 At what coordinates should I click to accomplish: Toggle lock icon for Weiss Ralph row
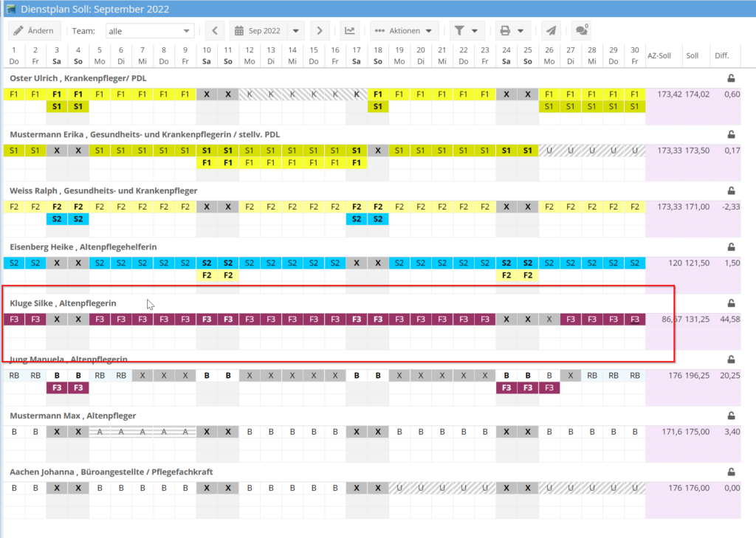pyautogui.click(x=731, y=190)
